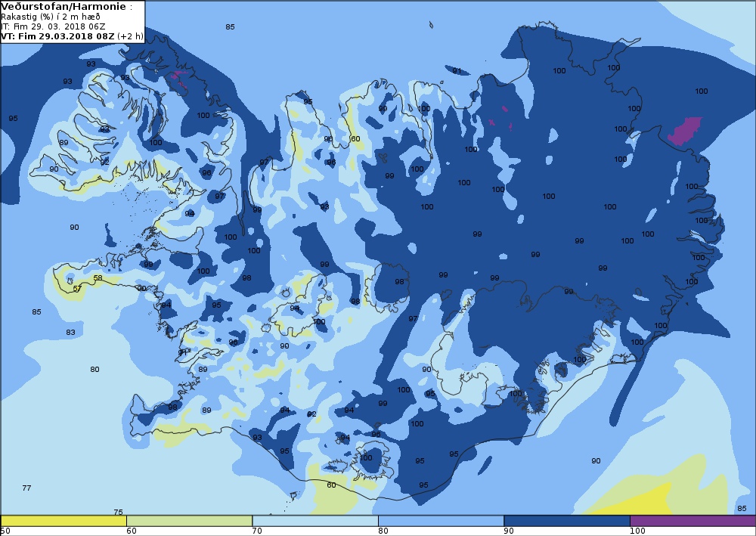Click the largest purple humidity patch on the map
This screenshot has height=536, width=756.
(x=684, y=131)
